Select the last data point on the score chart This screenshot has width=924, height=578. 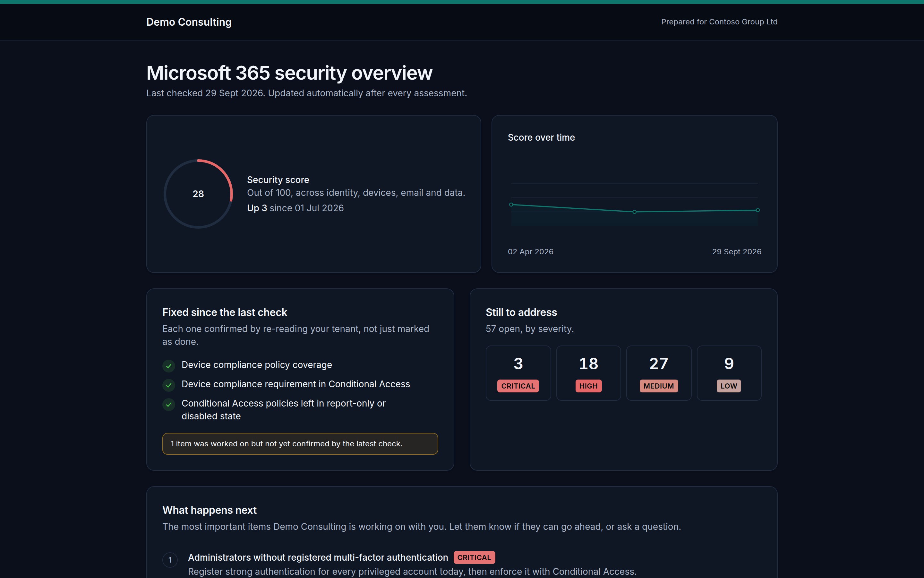pos(757,210)
